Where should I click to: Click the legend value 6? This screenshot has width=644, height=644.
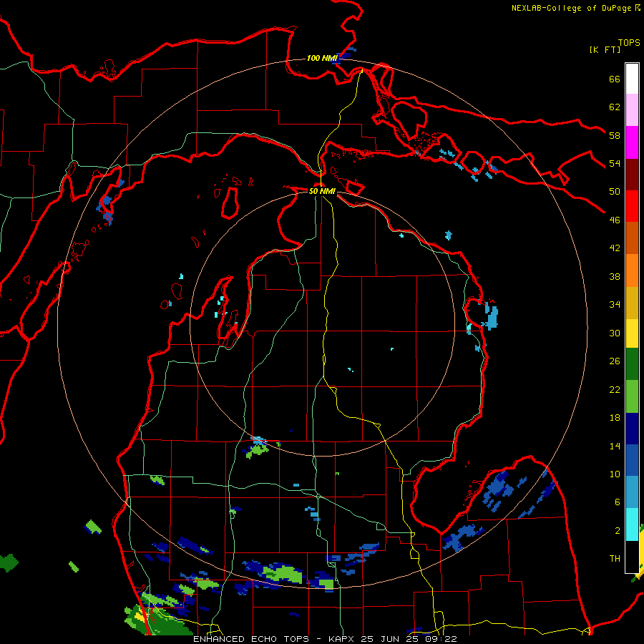click(617, 502)
